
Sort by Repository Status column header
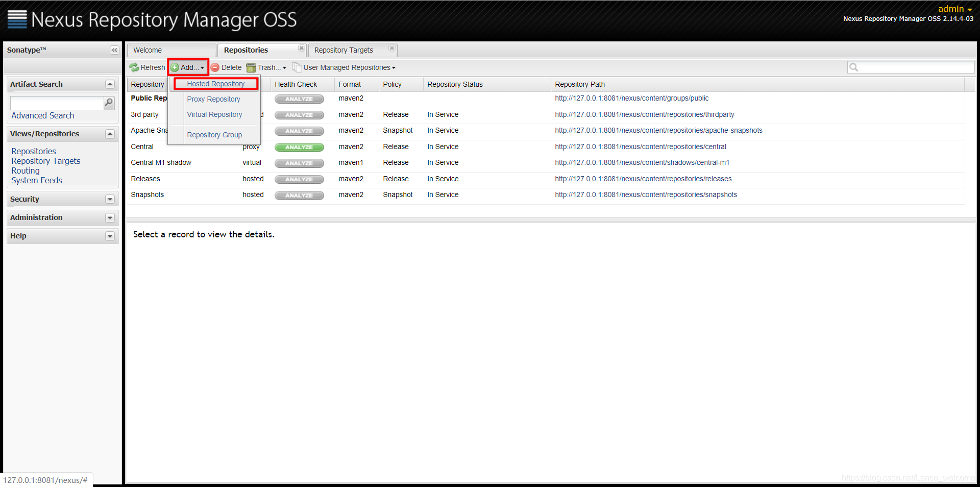point(487,84)
